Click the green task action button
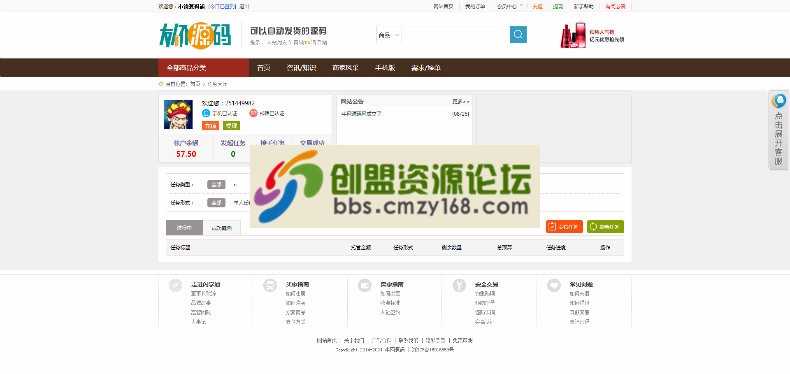790x374 pixels. (605, 227)
